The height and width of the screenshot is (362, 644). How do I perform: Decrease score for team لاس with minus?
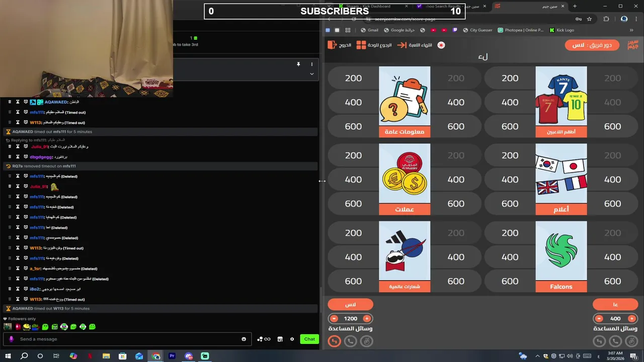335,319
